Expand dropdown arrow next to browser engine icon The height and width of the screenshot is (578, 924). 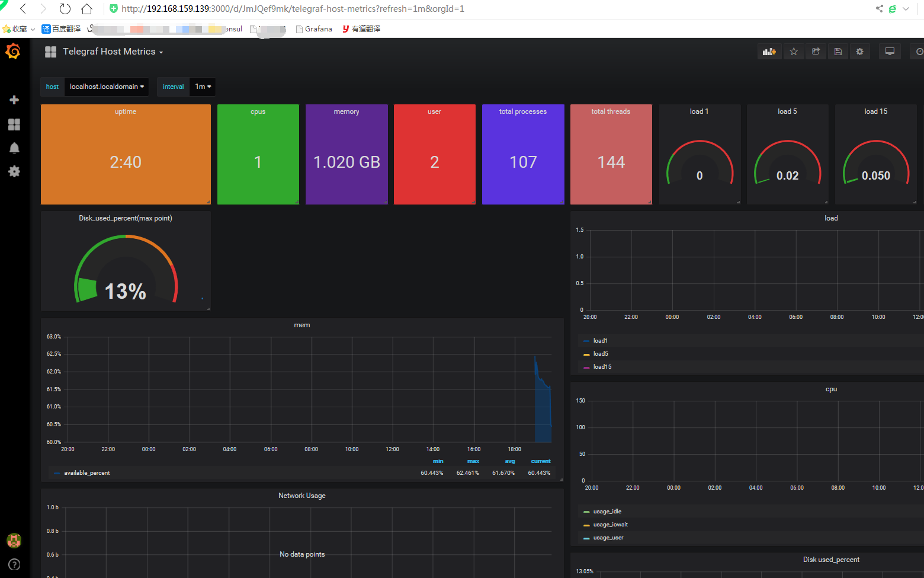pos(906,9)
